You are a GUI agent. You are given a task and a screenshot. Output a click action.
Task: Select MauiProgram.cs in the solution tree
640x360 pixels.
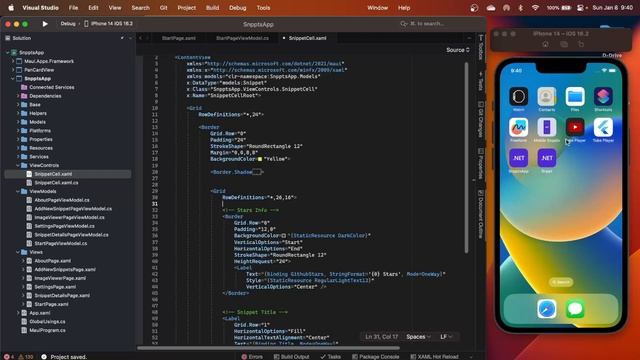coord(47,330)
